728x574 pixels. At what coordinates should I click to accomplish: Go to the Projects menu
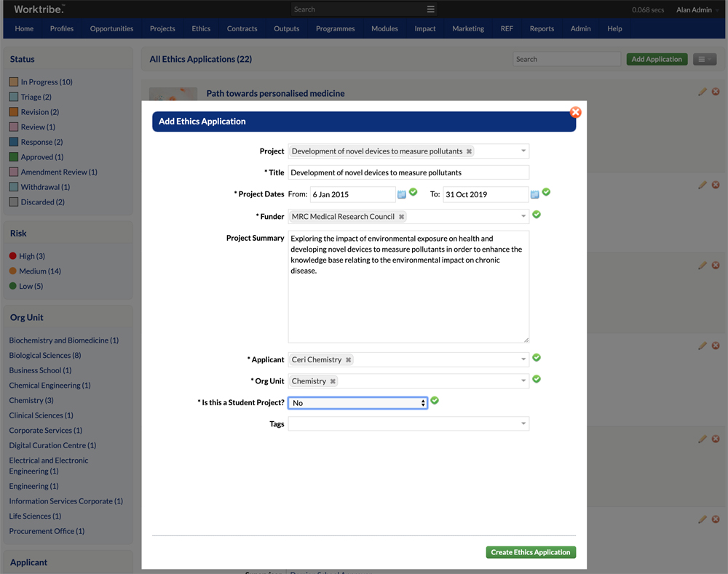point(162,29)
